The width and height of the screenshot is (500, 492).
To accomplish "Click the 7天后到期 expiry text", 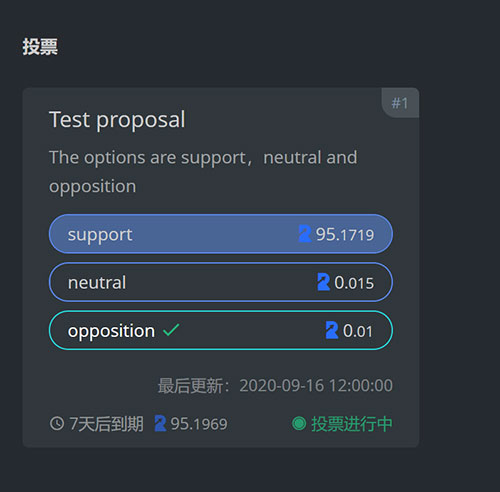I will click(106, 424).
